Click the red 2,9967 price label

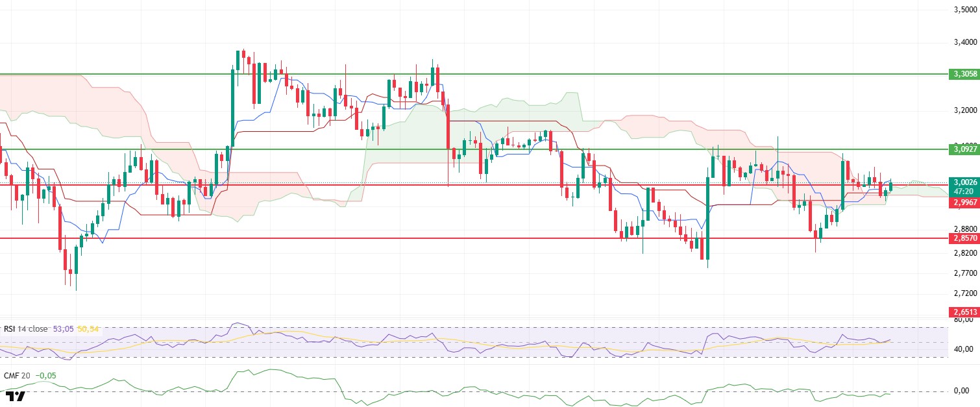(964, 203)
